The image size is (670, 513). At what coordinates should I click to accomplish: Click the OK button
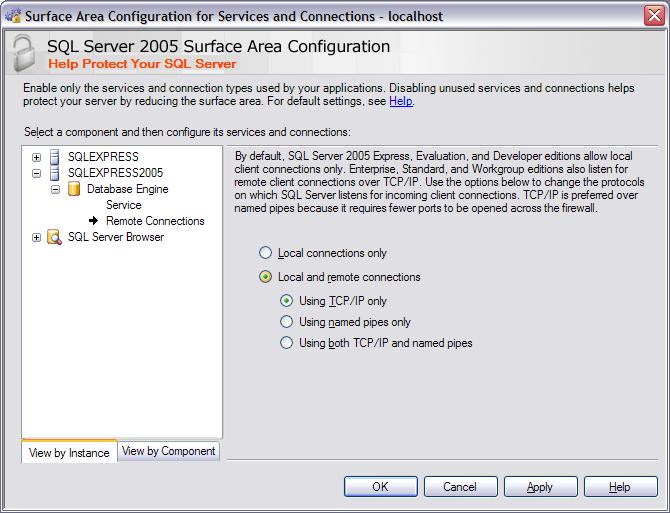380,487
